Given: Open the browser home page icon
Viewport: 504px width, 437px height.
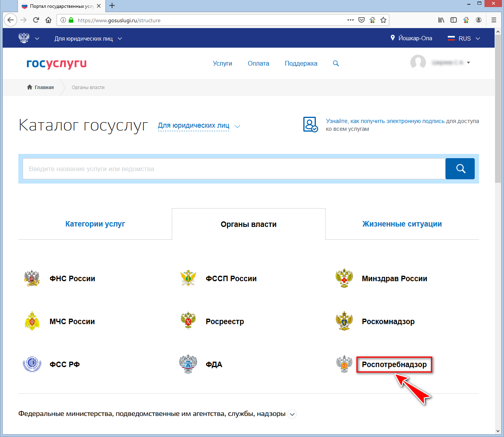Looking at the screenshot, I should click(48, 20).
